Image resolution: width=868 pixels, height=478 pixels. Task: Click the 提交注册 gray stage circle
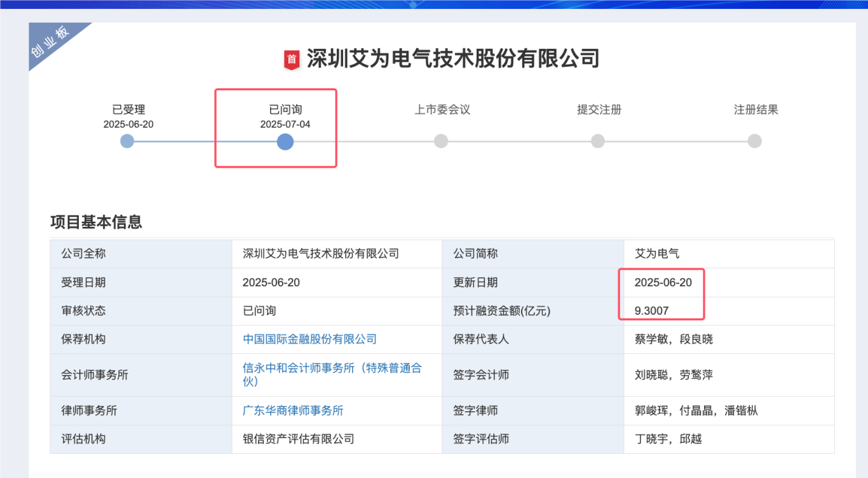598,141
